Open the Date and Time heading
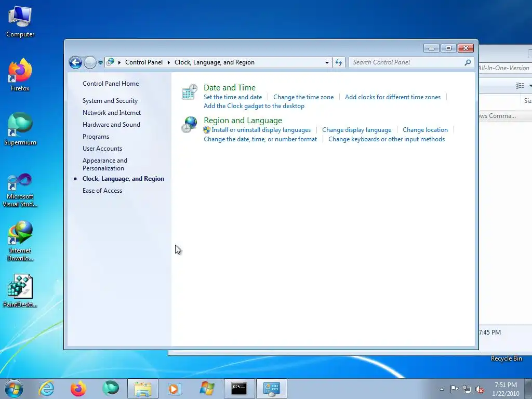Viewport: 532px width, 399px height. (x=229, y=87)
